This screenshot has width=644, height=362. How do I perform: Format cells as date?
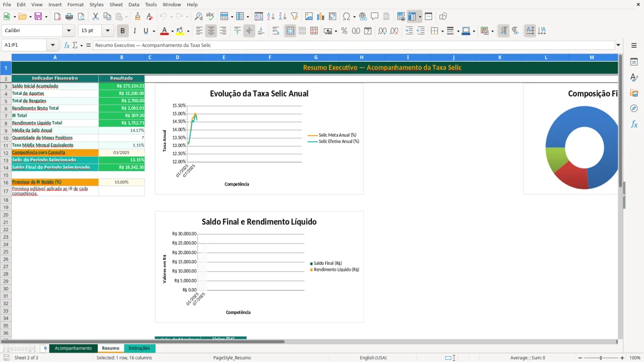pyautogui.click(x=368, y=31)
